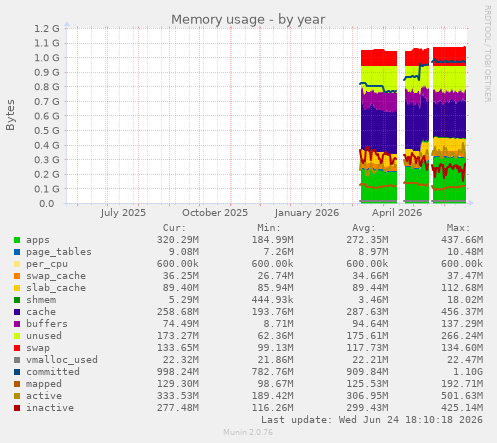Click mapped avg value 125.53M
Screen dimensions: 497x443
tap(367, 384)
